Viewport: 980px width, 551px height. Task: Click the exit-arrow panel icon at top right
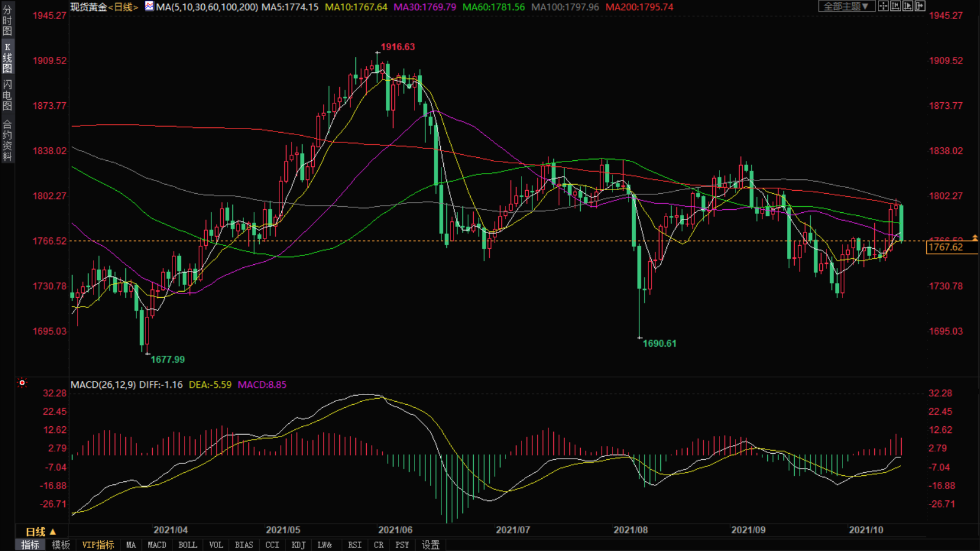point(920,6)
